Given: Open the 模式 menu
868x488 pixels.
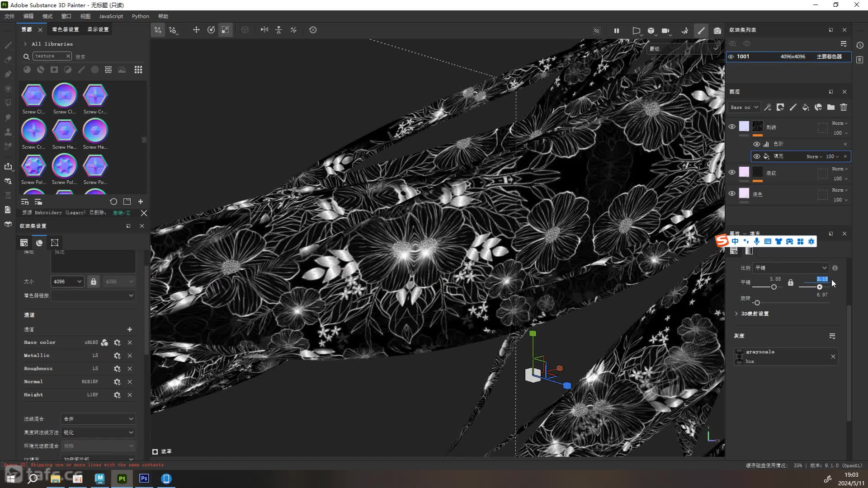Looking at the screenshot, I should tap(47, 16).
